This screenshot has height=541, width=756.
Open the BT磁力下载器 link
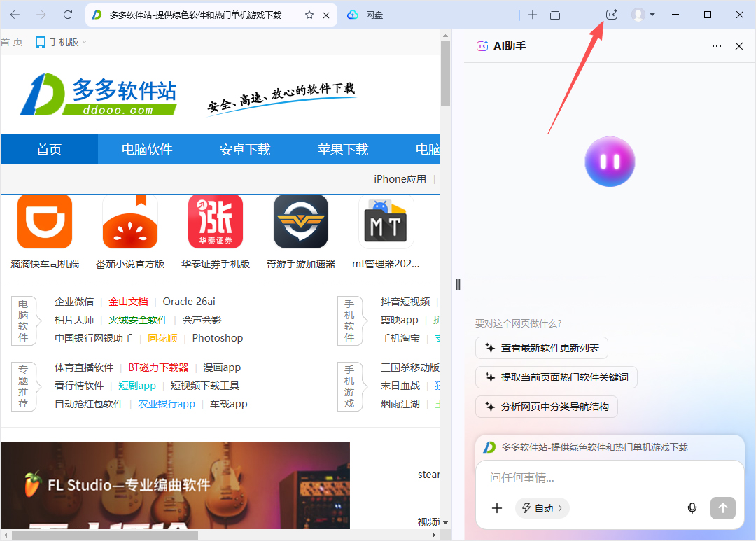point(158,367)
